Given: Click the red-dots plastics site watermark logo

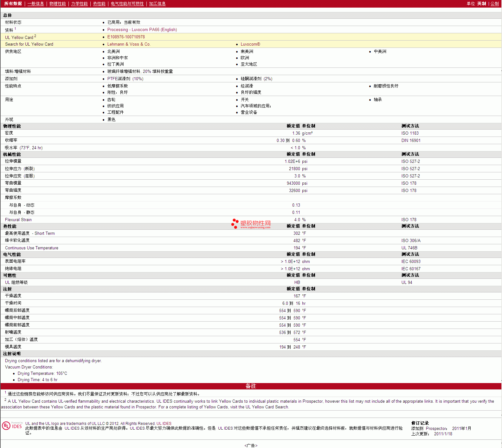Looking at the screenshot, I should coord(251,223).
